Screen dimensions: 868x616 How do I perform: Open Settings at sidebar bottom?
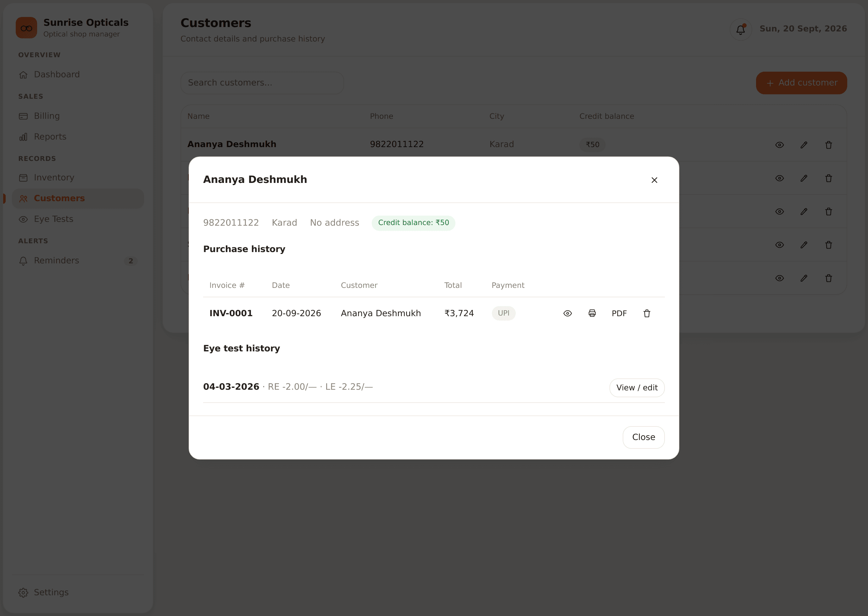[78, 592]
